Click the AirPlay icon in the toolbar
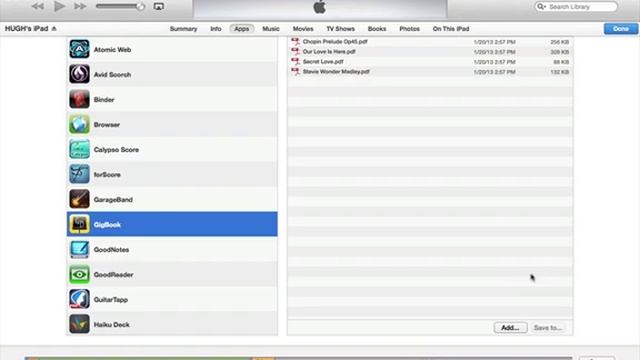The width and height of the screenshot is (640, 360). (x=159, y=6)
